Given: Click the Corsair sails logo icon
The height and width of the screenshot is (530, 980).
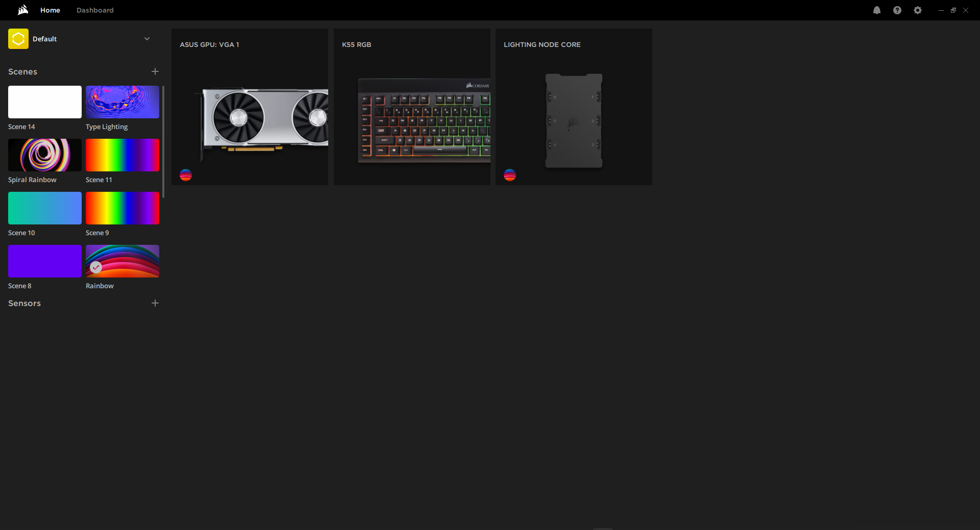Looking at the screenshot, I should [23, 10].
